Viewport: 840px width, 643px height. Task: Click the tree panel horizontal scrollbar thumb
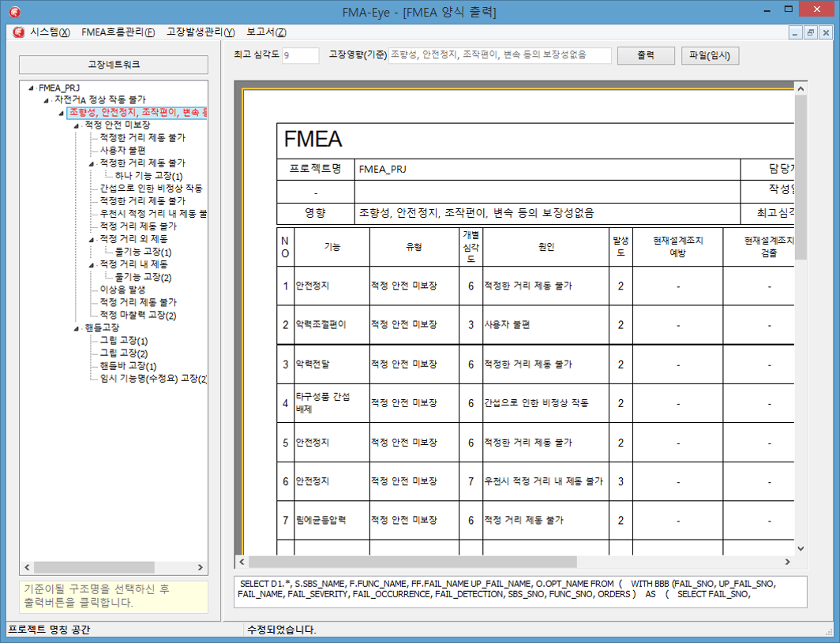pos(94,567)
